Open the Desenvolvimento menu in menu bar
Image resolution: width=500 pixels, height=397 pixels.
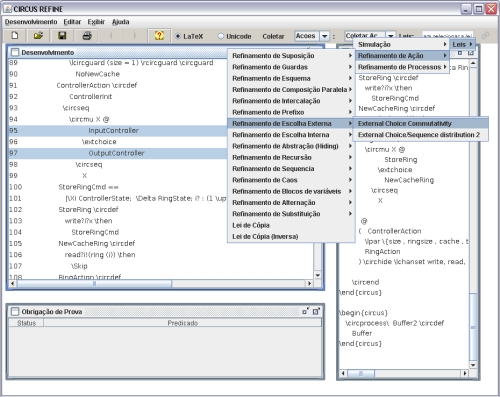coord(31,22)
